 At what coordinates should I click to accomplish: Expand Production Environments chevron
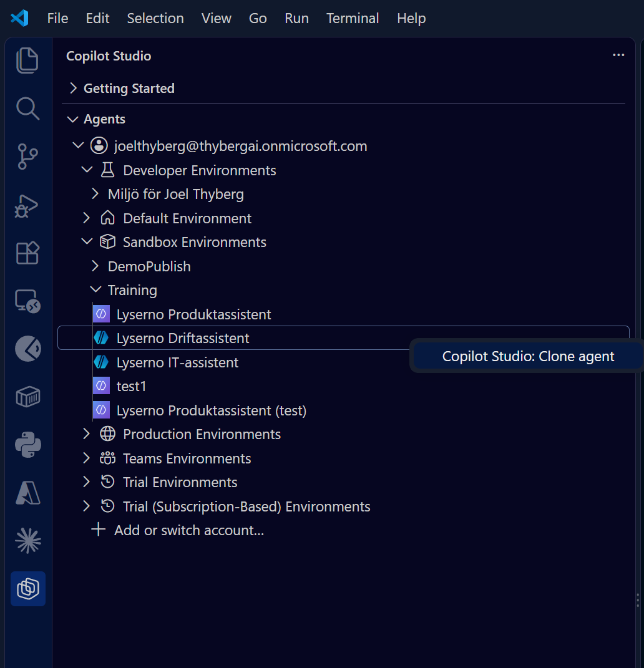pos(87,433)
